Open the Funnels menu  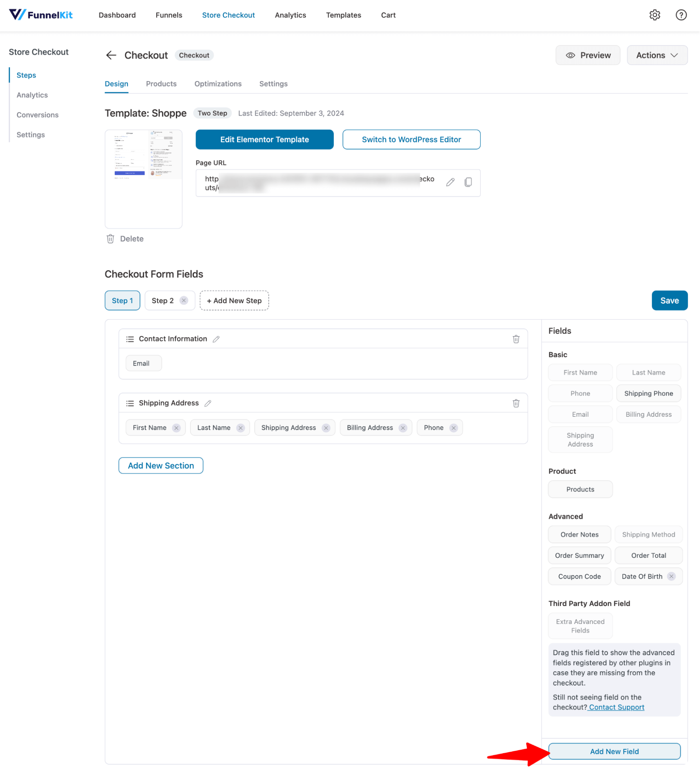tap(169, 15)
